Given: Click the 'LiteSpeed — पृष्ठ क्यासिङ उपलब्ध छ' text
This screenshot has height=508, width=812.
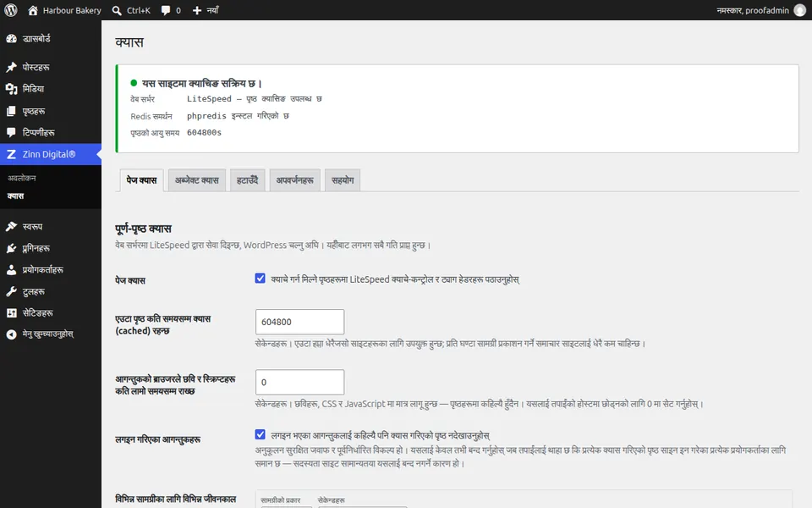Looking at the screenshot, I should click(255, 99).
